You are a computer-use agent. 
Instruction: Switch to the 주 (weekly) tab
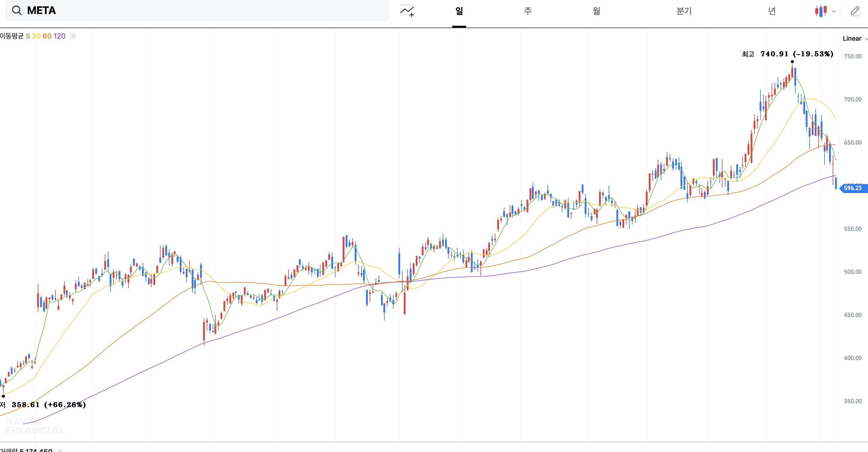pyautogui.click(x=528, y=11)
